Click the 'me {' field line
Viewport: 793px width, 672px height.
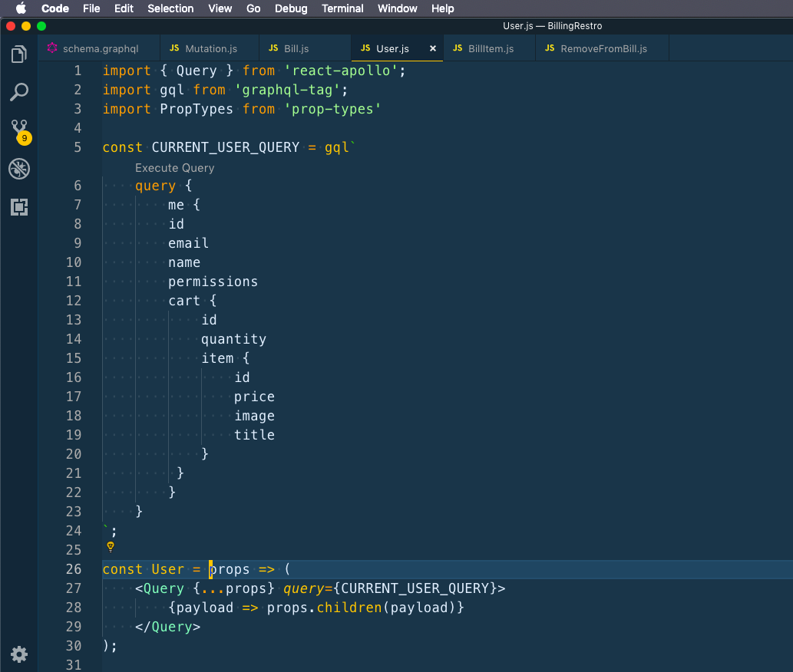click(x=184, y=205)
